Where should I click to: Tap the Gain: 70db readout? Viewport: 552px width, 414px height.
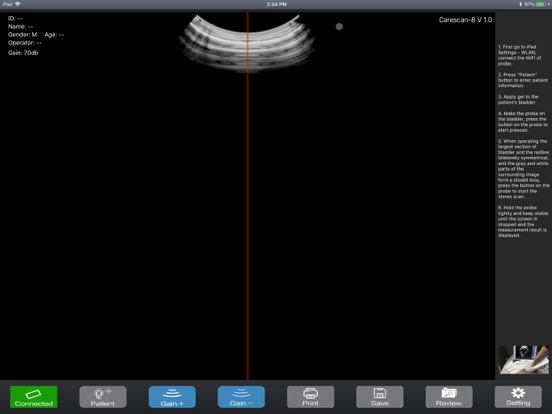pyautogui.click(x=23, y=53)
